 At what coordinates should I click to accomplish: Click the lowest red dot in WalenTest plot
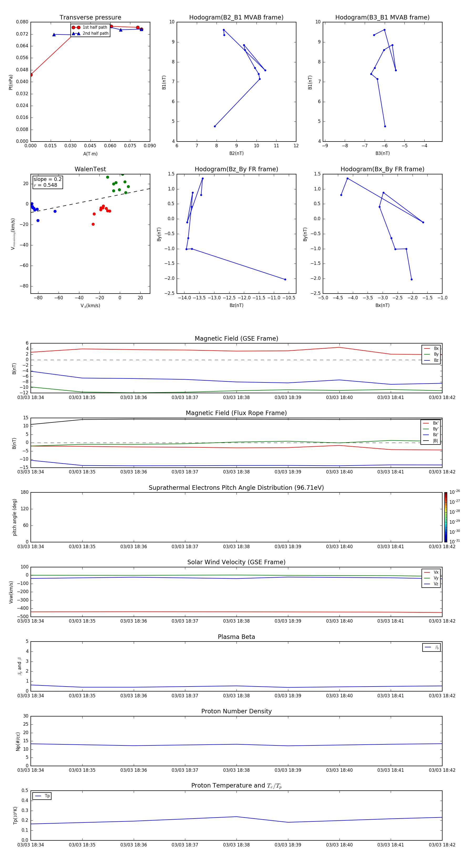pyautogui.click(x=93, y=224)
